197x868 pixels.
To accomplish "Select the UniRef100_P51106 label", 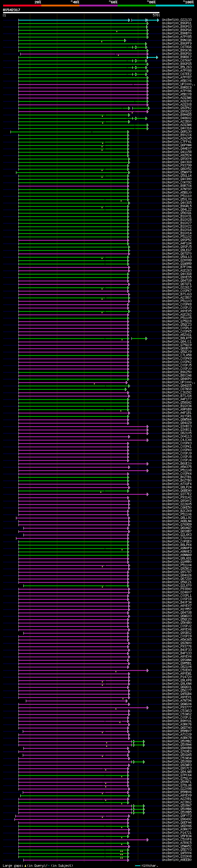I will (x=177, y=514).
